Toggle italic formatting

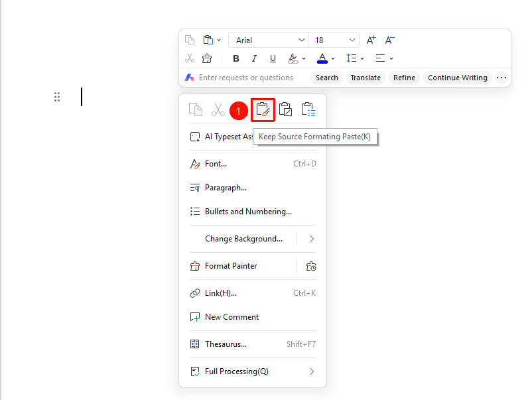(x=254, y=58)
